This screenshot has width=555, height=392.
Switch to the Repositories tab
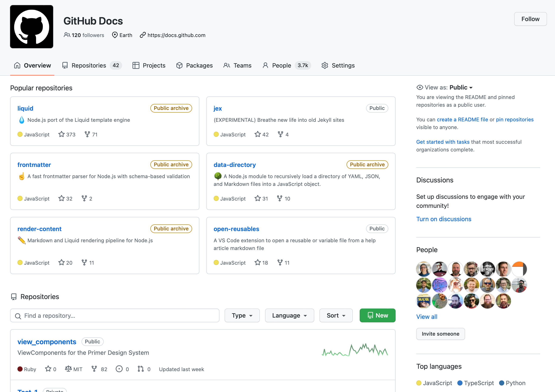[x=89, y=65]
